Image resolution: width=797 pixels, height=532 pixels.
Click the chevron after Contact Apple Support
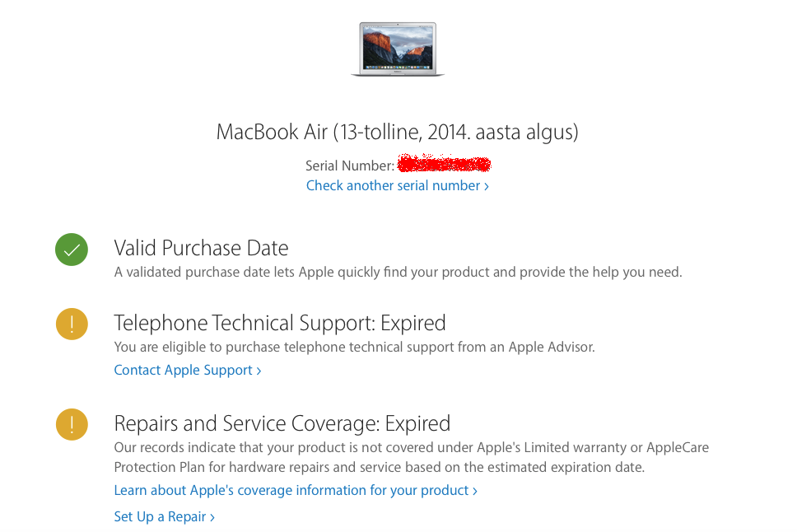[258, 370]
